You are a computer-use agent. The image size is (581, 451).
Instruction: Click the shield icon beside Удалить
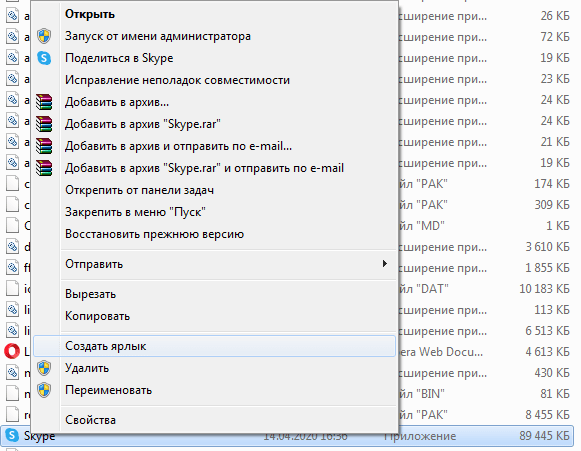coord(44,368)
